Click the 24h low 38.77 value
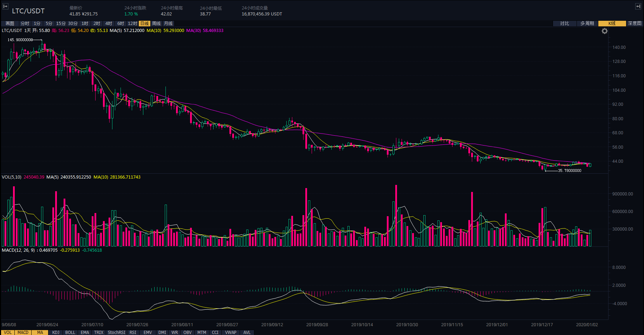This screenshot has height=335, width=644. tap(205, 14)
